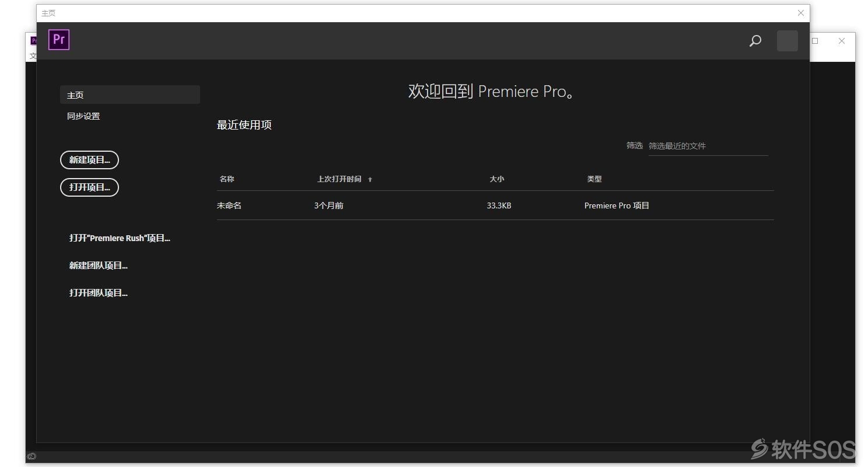Maximize the background Premiere Pro window
Image resolution: width=868 pixels, height=467 pixels.
coord(815,41)
